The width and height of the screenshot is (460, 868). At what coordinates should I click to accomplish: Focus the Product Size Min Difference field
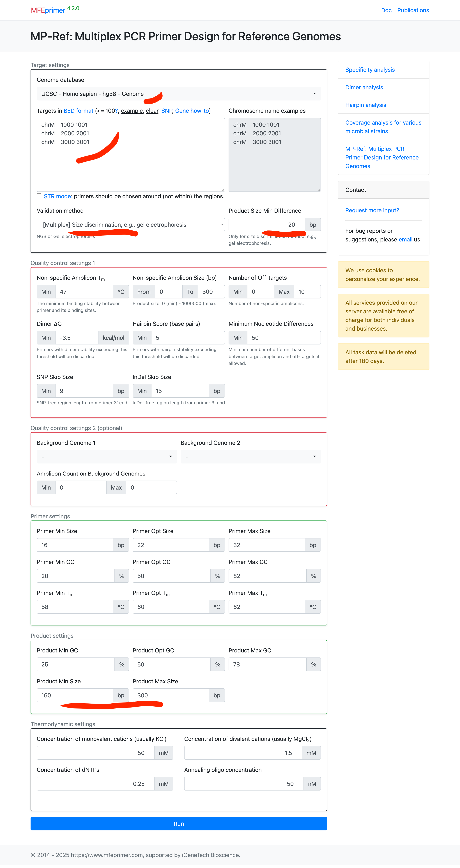coord(266,225)
